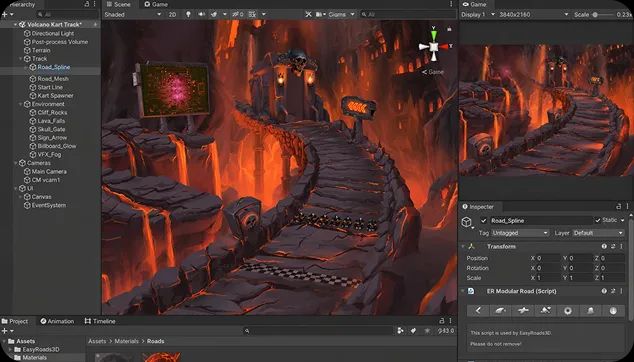
Task: Open the Hierarchy panel kebab menu
Action: (95, 4)
